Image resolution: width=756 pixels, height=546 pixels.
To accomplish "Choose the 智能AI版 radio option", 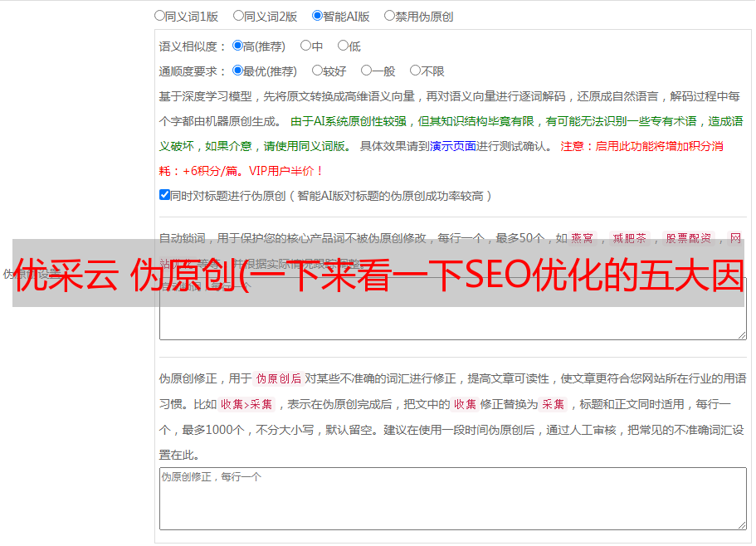I will point(317,16).
